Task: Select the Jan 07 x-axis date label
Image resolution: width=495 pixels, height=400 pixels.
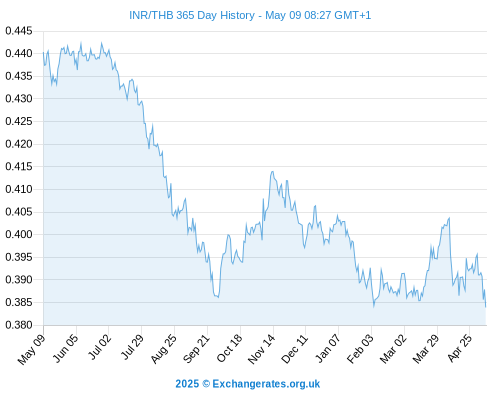Action: tap(328, 348)
